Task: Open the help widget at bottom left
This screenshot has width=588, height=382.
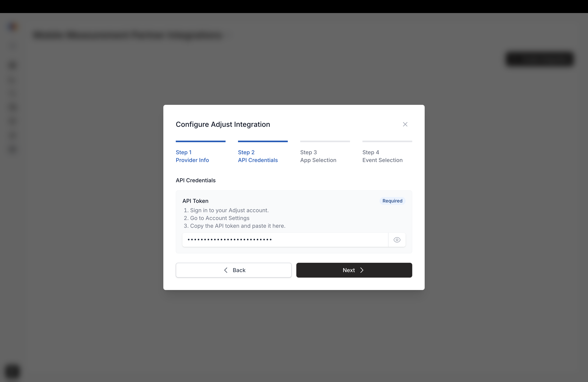Action: pyautogui.click(x=12, y=372)
